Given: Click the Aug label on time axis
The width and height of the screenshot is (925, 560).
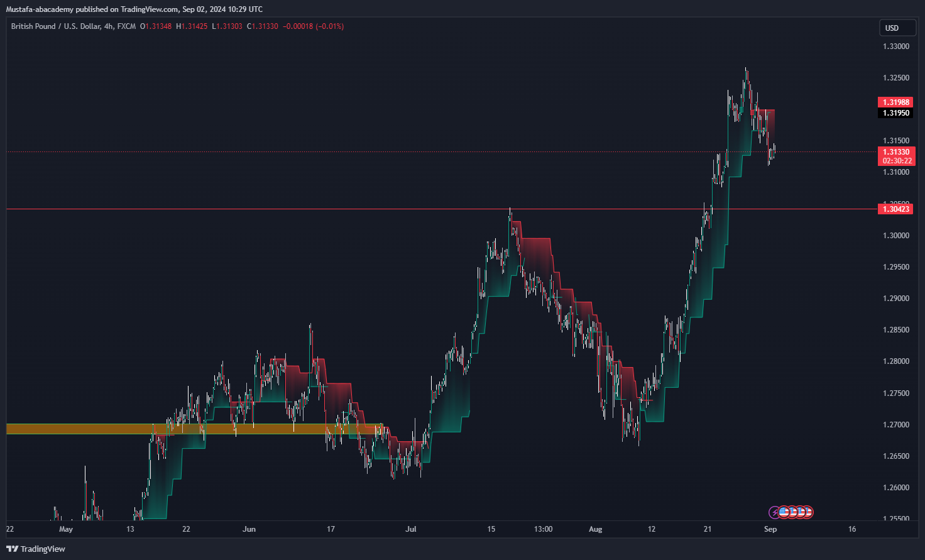Looking at the screenshot, I should click(595, 529).
